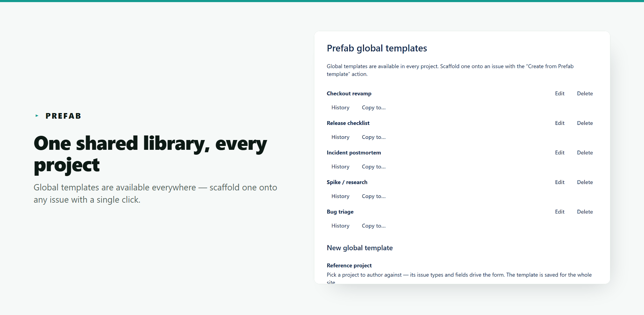View History of Bug triage
644x315 pixels.
(340, 226)
